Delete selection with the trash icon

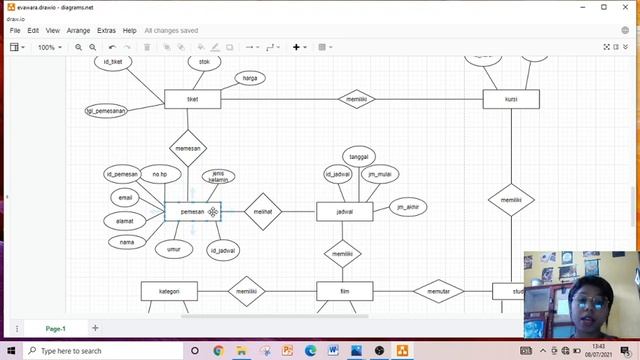click(x=147, y=47)
